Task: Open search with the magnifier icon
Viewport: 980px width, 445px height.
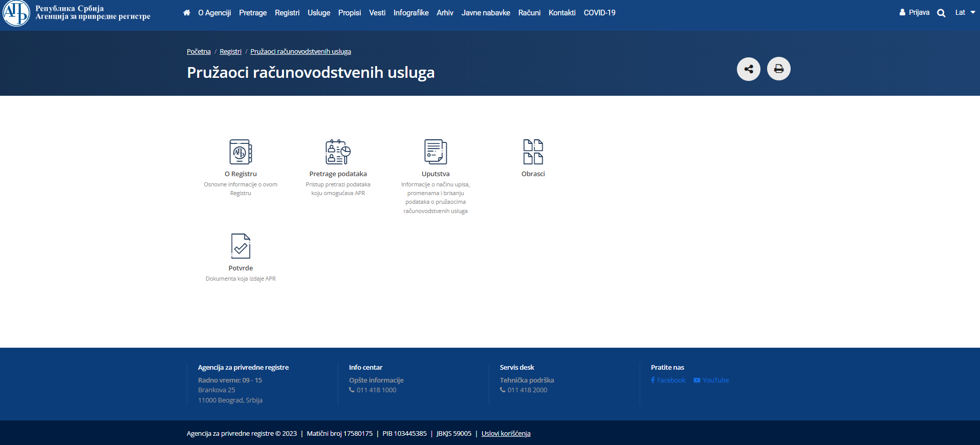Action: (x=941, y=13)
